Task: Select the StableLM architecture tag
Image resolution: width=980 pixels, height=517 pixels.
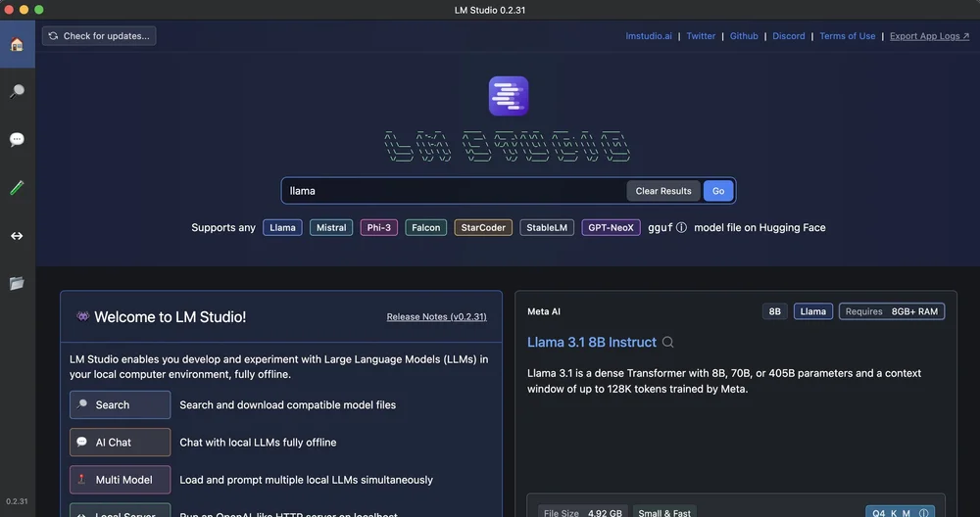Action: point(547,228)
